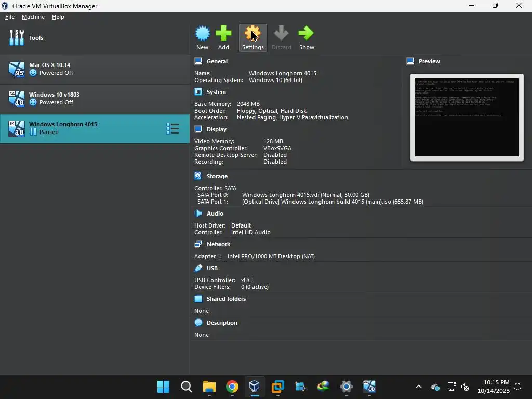Open the Description heading link
532x399 pixels.
point(222,323)
